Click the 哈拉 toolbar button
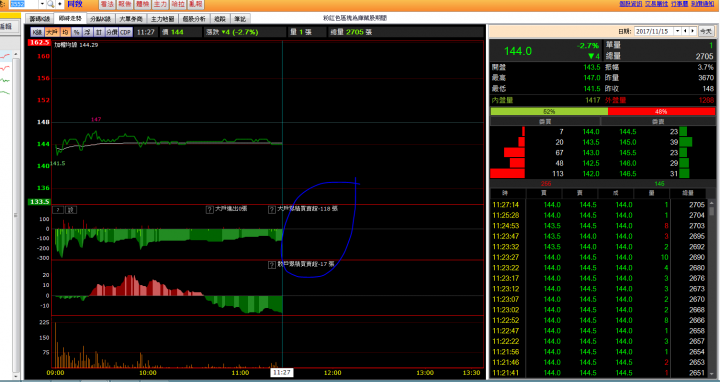Screen dimensions: 720x382 click(178, 4)
